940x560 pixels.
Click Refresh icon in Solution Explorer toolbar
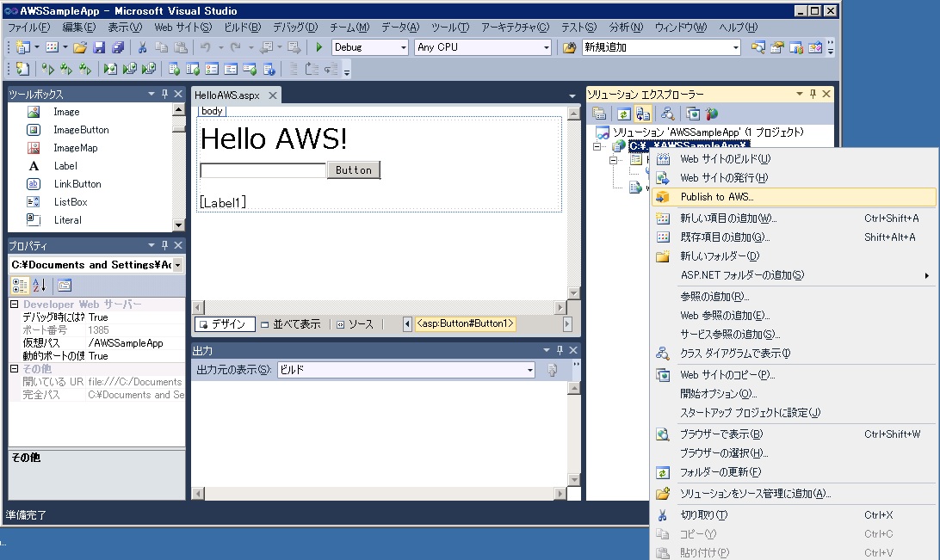point(623,114)
